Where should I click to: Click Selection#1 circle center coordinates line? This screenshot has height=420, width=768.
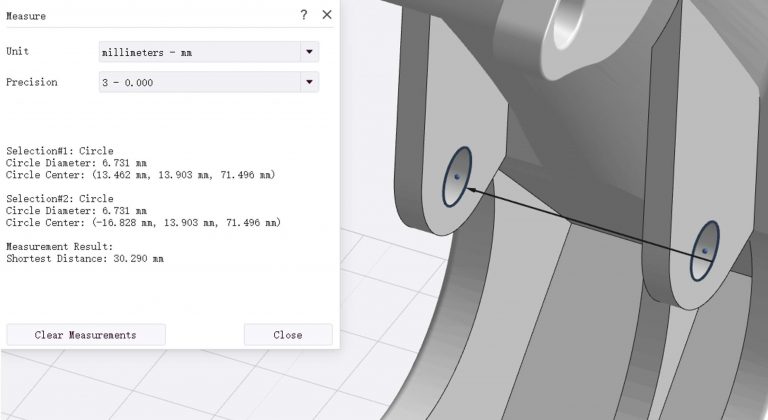click(141, 174)
